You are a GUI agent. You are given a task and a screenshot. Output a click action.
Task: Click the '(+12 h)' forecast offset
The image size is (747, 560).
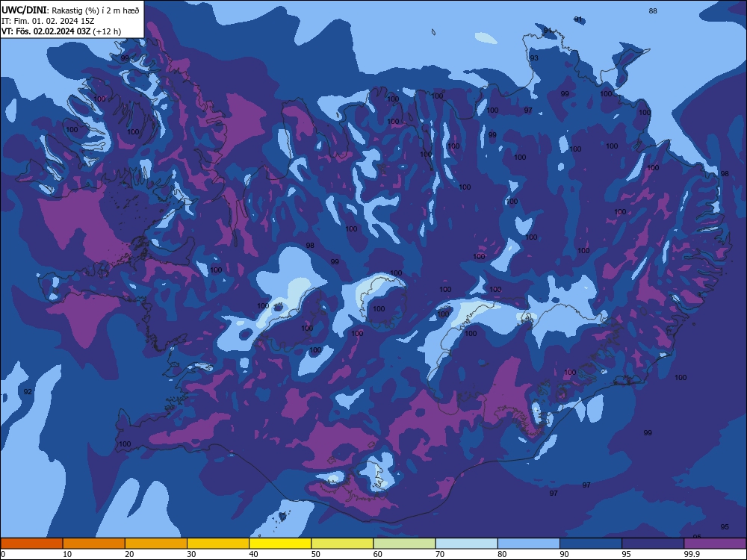click(x=107, y=31)
